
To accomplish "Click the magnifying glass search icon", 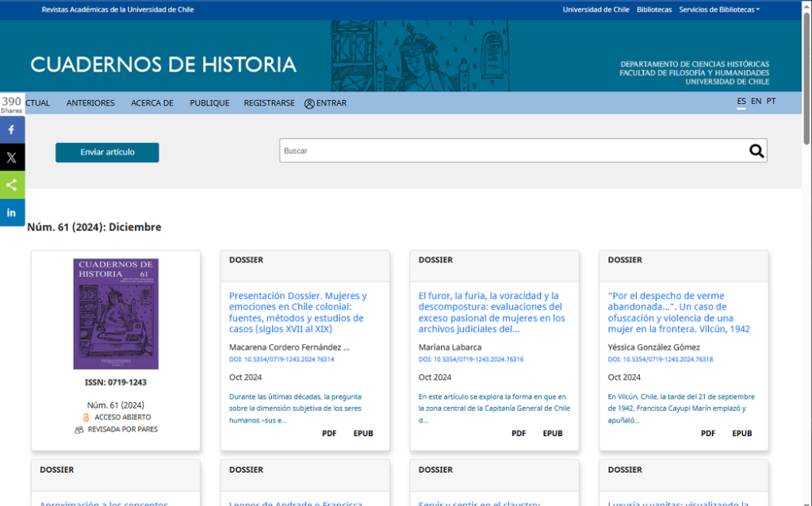I will 756,150.
